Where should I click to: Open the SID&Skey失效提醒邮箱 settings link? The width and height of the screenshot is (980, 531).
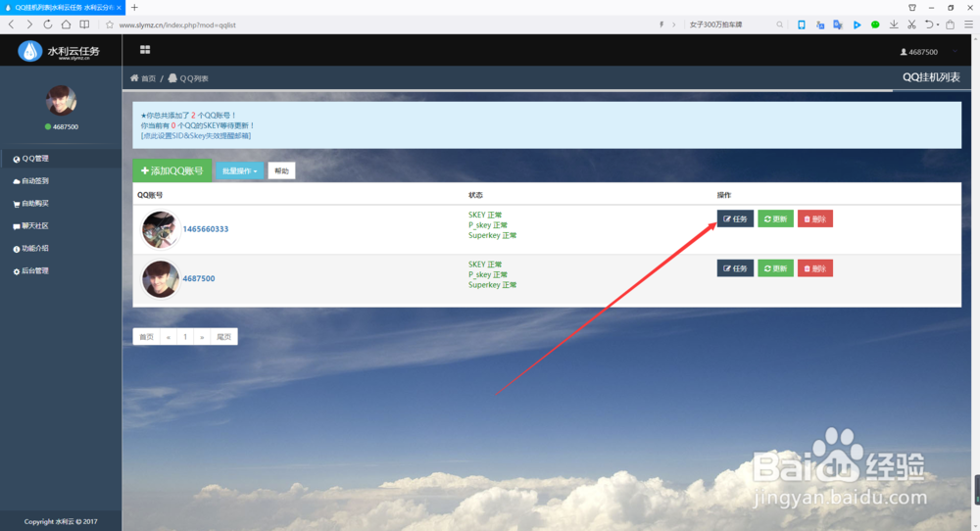click(196, 135)
